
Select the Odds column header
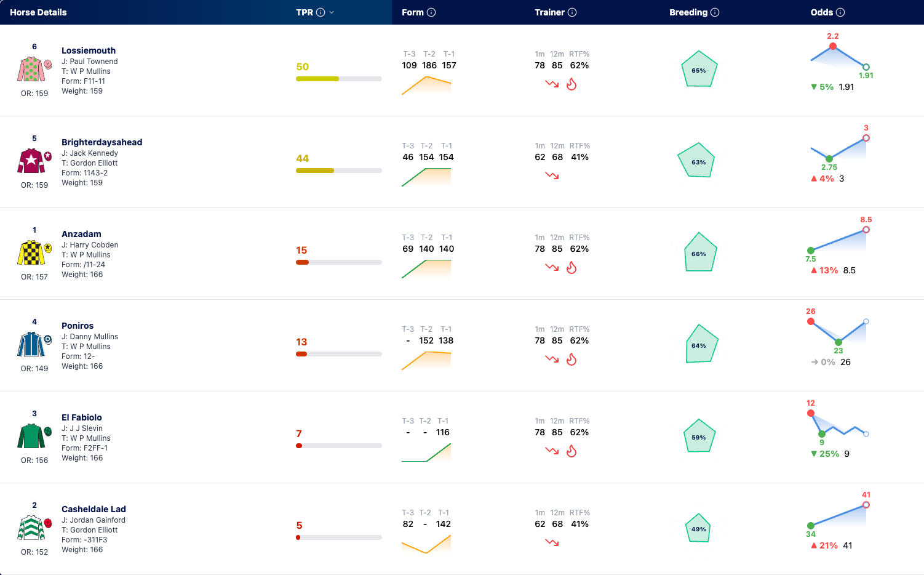(821, 12)
